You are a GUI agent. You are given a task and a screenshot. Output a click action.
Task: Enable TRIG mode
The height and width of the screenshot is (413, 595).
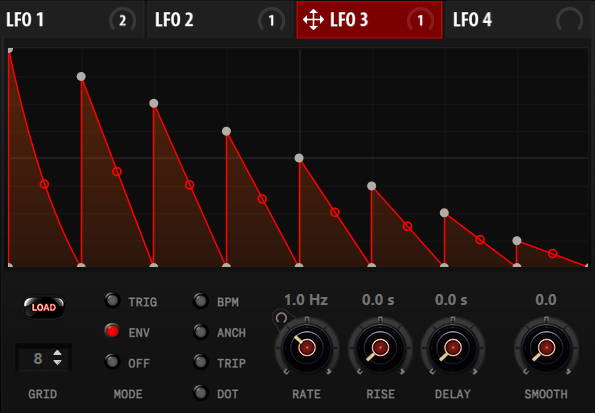112,301
